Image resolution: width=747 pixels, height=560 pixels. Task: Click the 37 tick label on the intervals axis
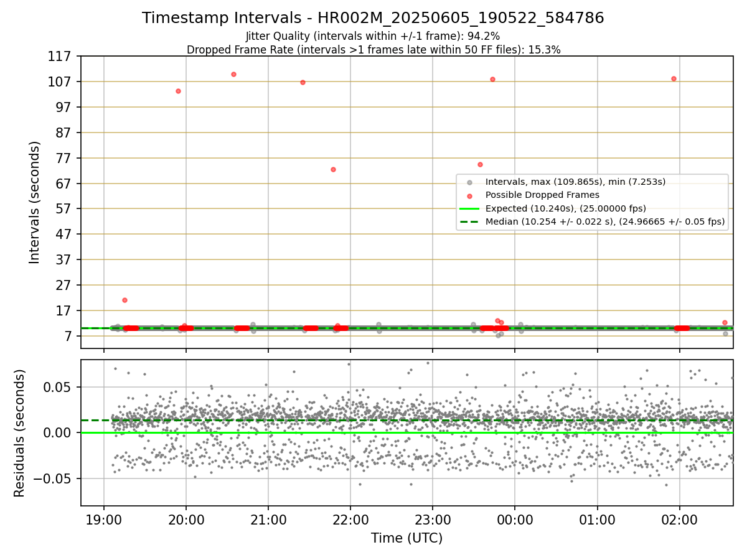[x=65, y=260]
